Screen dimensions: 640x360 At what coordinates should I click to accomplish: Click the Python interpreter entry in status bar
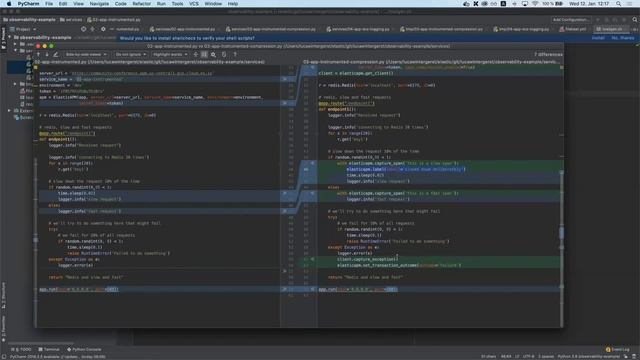[588, 356]
